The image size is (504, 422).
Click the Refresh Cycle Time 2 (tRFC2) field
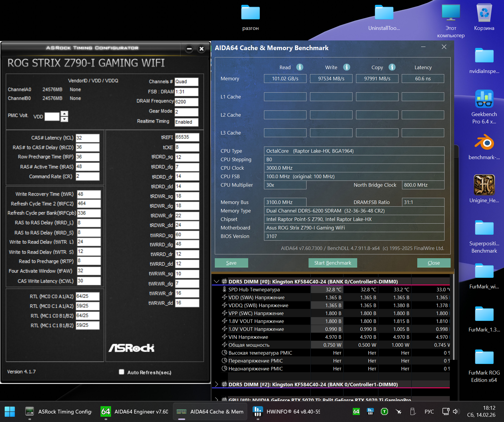click(x=89, y=204)
